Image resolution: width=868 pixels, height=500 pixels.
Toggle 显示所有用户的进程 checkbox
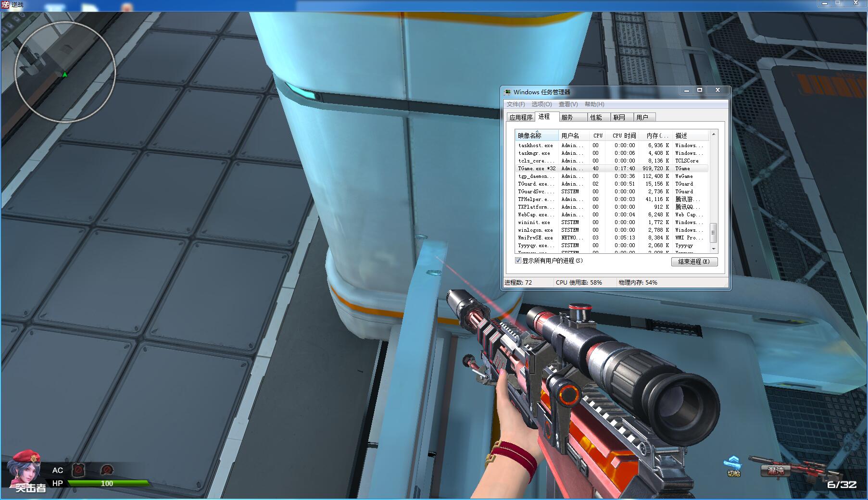[x=518, y=261]
